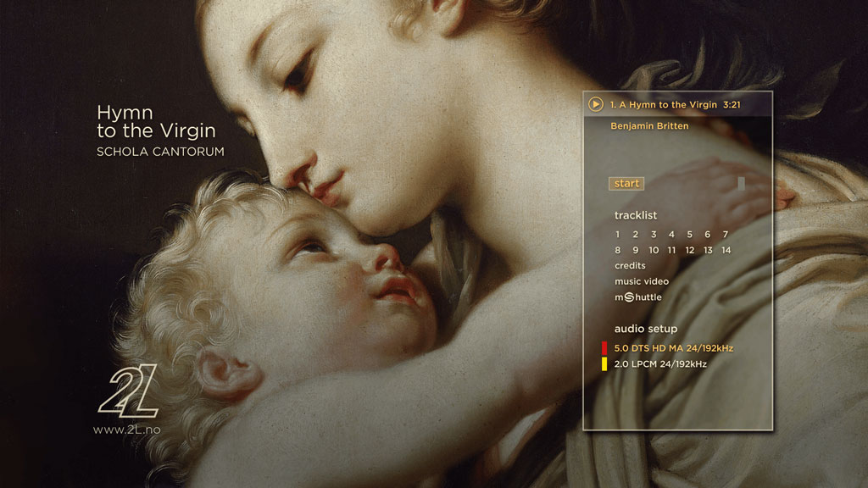Enable 5.0 DTS HD MA audio
This screenshot has width=868, height=488.
(x=673, y=348)
